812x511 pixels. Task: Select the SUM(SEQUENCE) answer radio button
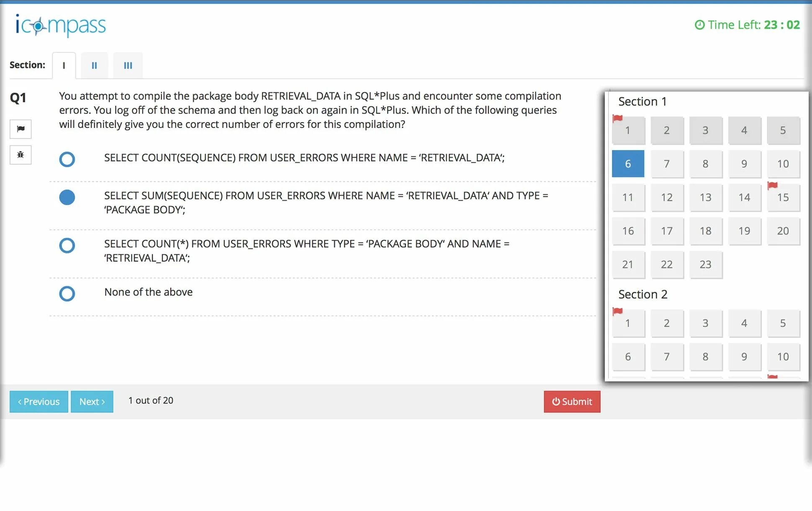(67, 197)
